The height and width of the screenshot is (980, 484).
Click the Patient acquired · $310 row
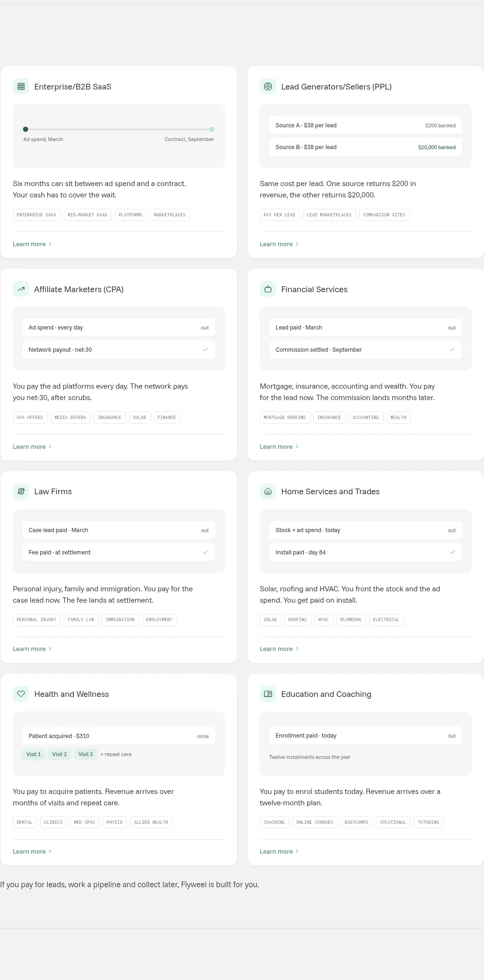[x=119, y=736]
